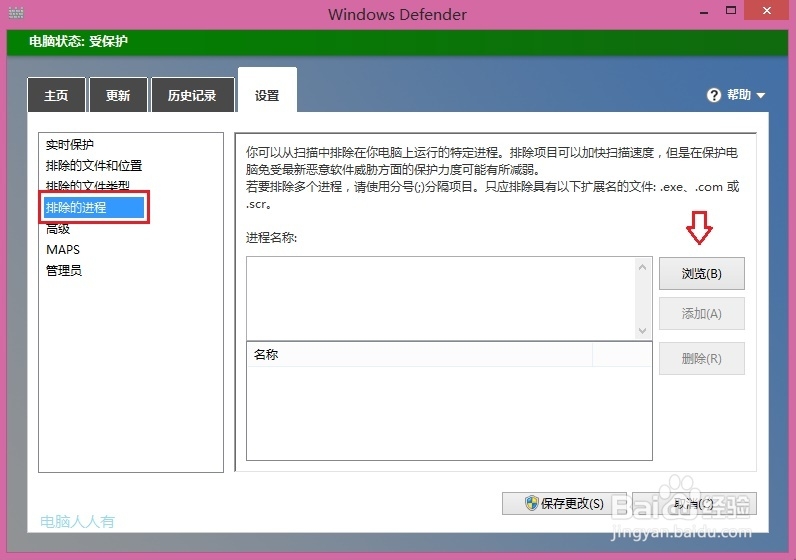The image size is (796, 560).
Task: Click the help question mark icon
Action: coord(714,95)
